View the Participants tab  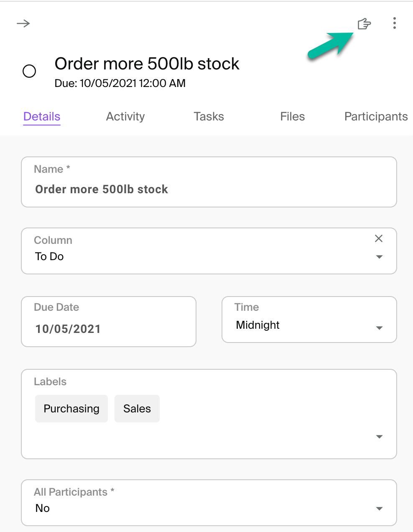376,117
